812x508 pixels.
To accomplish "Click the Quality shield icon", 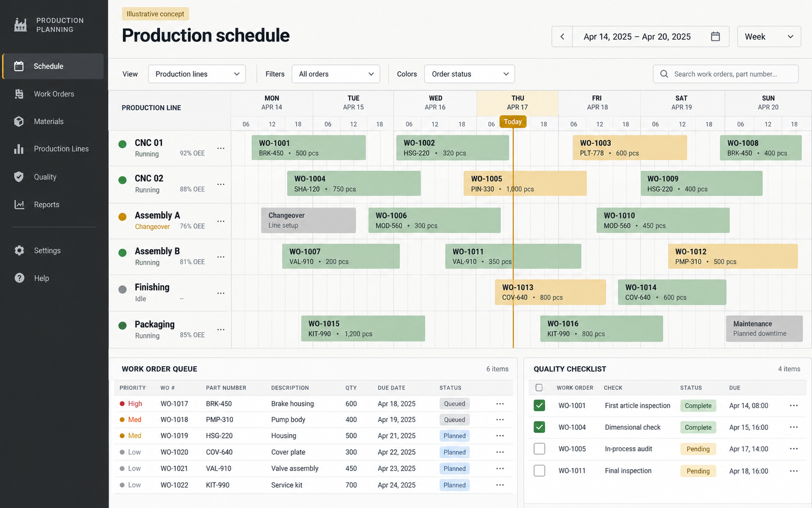I will point(19,177).
